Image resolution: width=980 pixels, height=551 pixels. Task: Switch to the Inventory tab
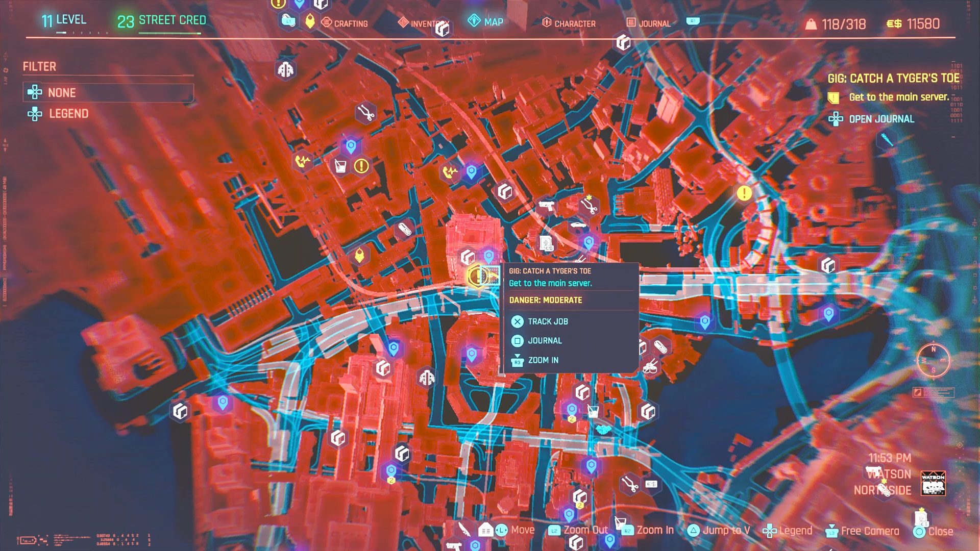[424, 23]
